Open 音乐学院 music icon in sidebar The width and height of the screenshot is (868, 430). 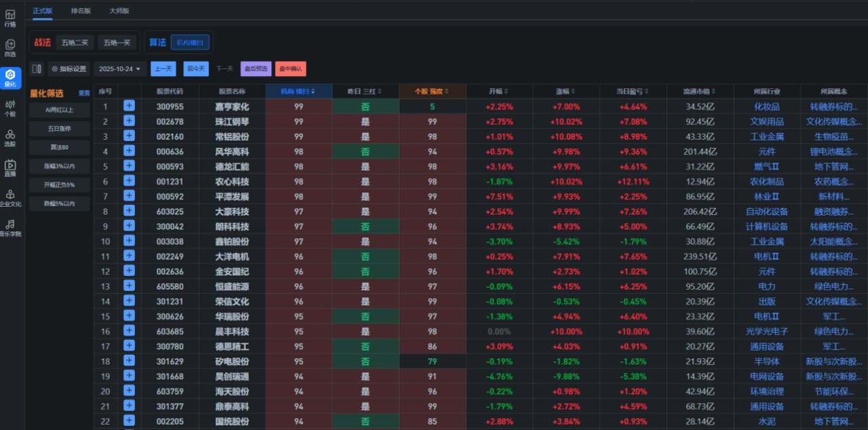10,227
